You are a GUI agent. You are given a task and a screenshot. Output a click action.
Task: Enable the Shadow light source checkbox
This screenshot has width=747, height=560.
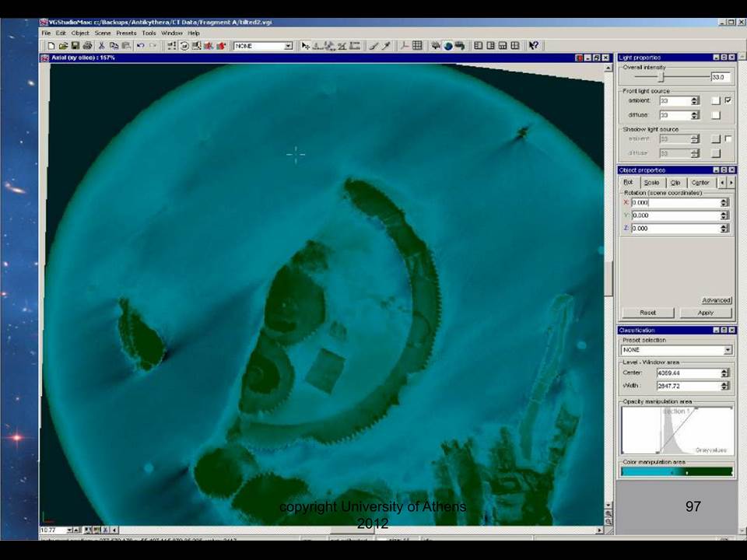coord(728,138)
